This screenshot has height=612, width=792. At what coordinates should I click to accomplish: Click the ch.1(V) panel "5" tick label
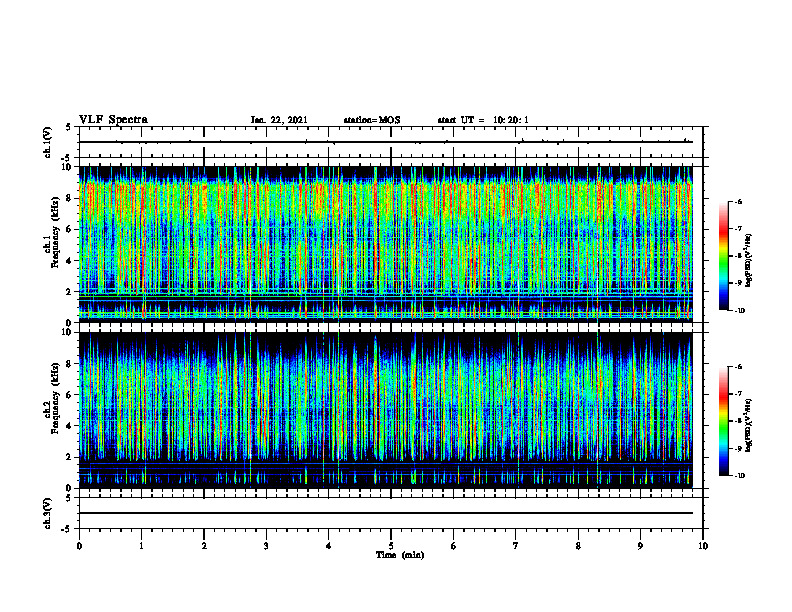pyautogui.click(x=69, y=128)
